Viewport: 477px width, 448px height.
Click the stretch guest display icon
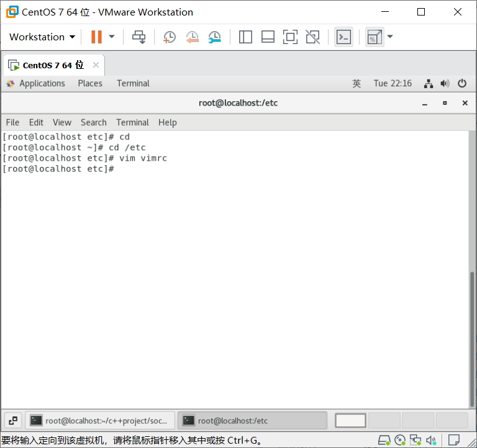point(375,37)
